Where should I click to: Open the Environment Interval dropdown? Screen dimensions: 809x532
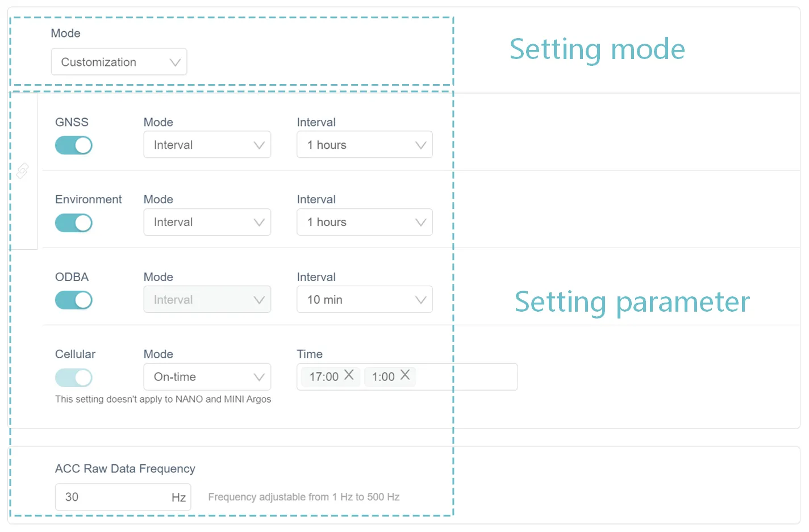[364, 222]
